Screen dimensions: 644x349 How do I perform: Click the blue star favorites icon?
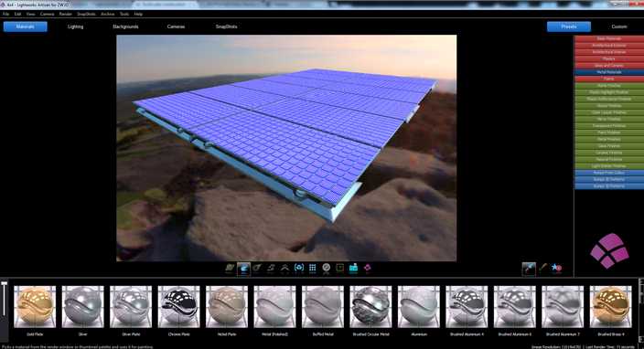click(x=556, y=268)
